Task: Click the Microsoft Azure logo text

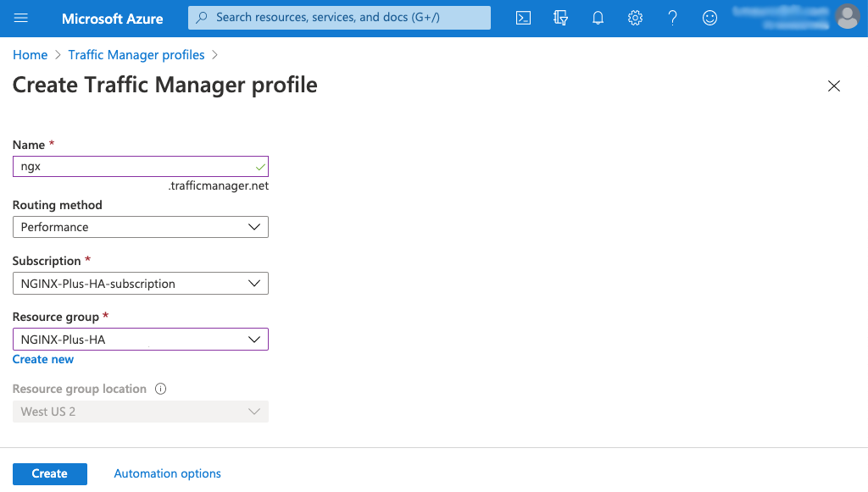Action: tap(113, 19)
